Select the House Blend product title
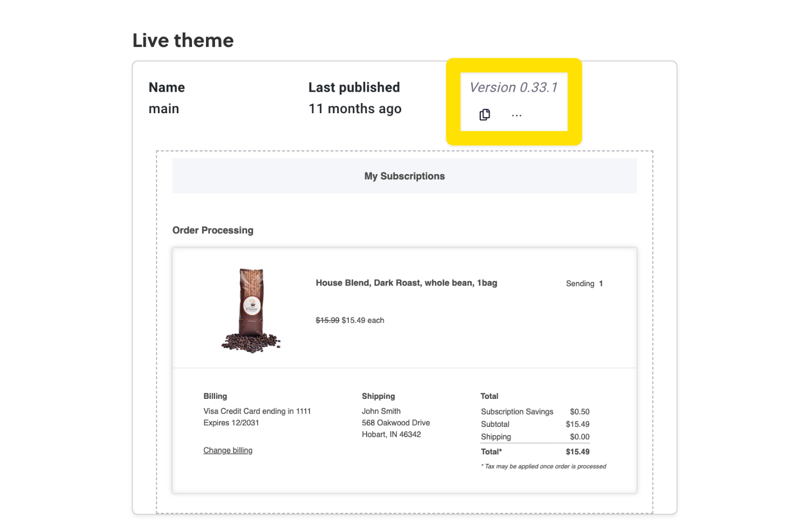798x532 pixels. click(406, 282)
